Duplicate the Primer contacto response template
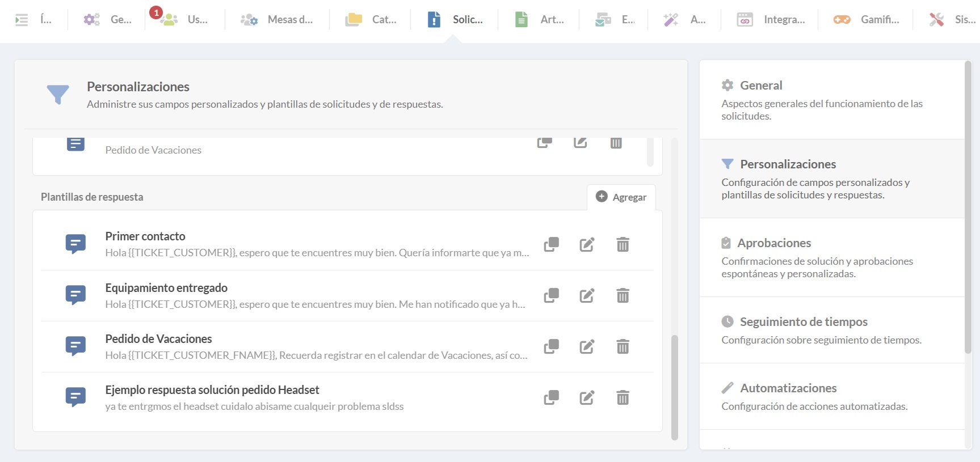The width and height of the screenshot is (980, 462). (551, 244)
